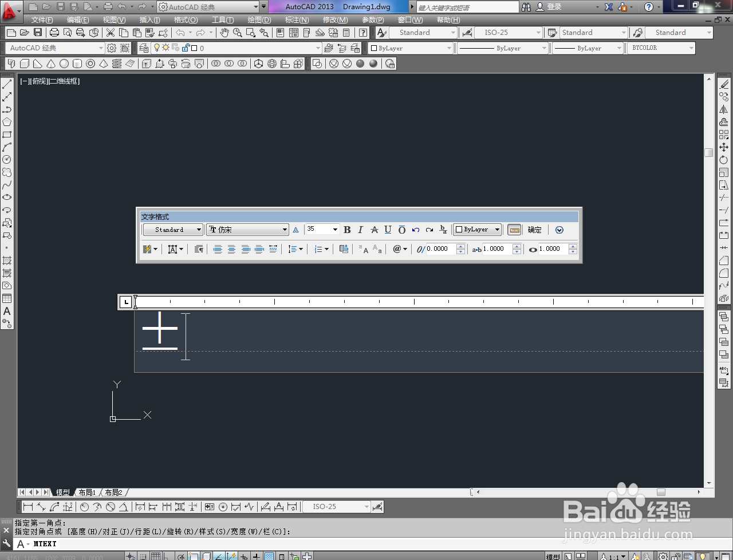Open the ByLayer text color dropdown
This screenshot has height=560, width=733.
pyautogui.click(x=477, y=230)
